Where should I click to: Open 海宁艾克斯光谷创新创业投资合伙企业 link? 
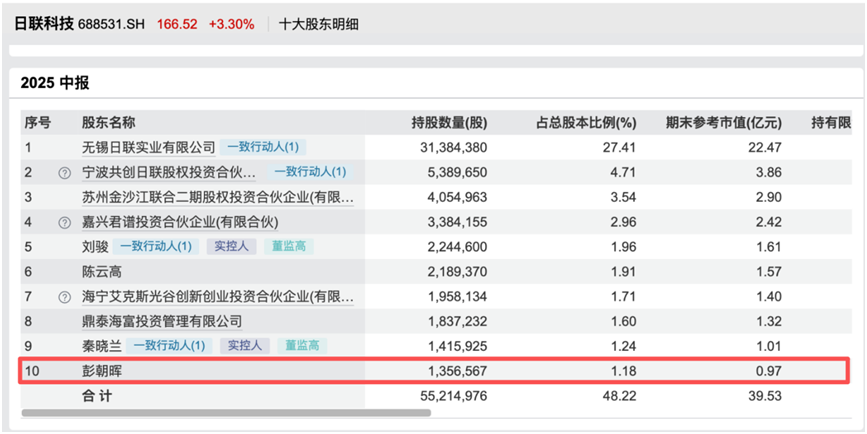point(218,297)
